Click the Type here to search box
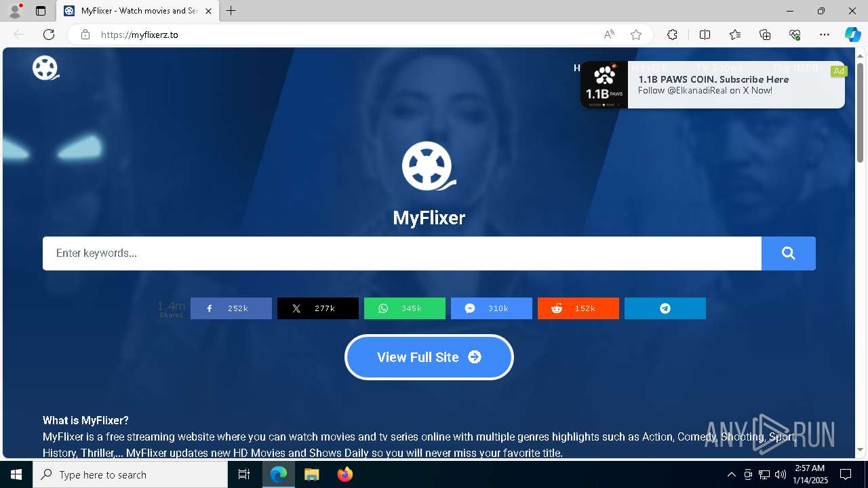Screen dimensions: 868x488 (x=130, y=474)
